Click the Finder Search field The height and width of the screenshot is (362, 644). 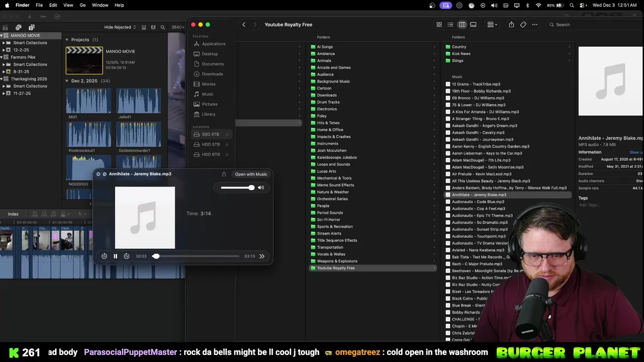[594, 25]
